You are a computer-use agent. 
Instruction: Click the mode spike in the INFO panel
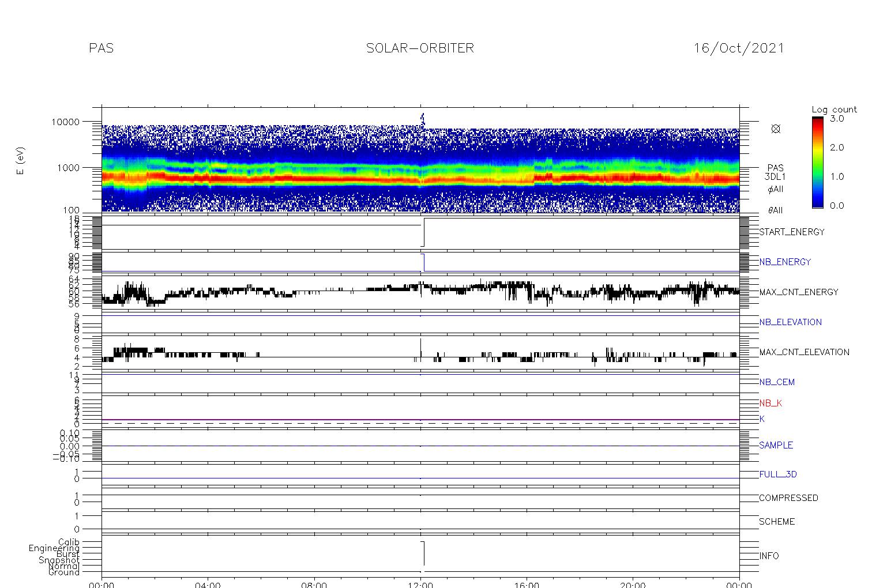tap(423, 555)
